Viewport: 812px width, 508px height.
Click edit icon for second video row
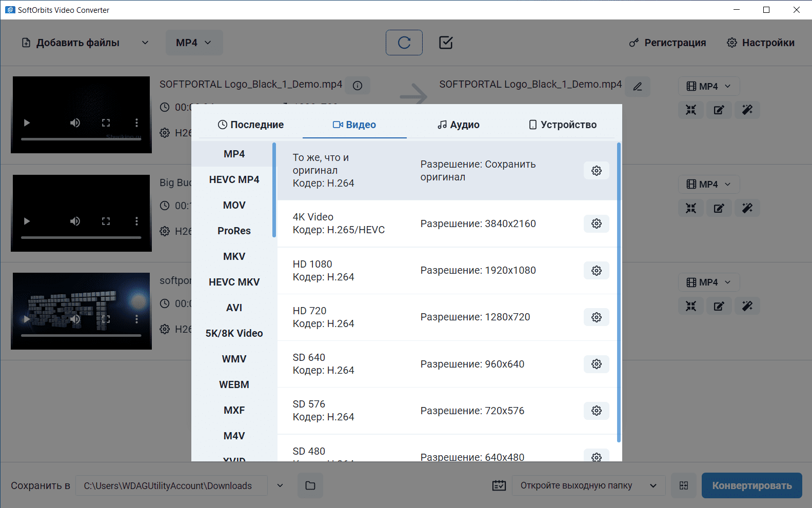click(x=719, y=208)
